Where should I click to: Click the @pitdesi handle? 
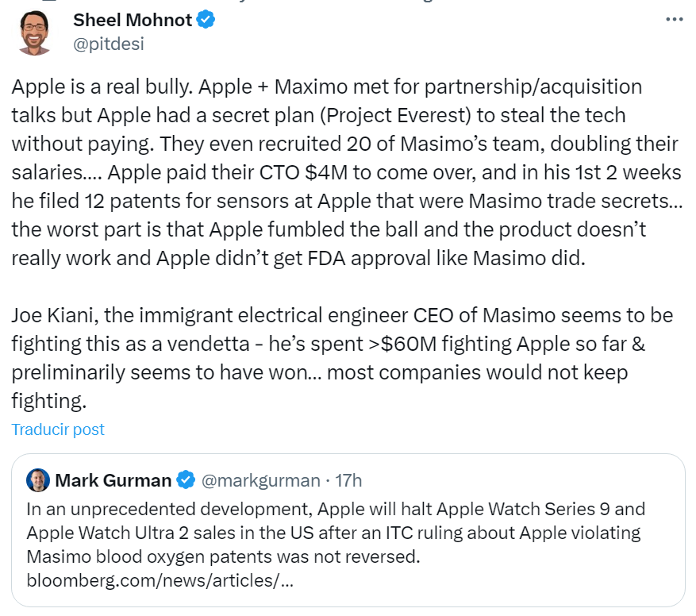click(x=108, y=44)
